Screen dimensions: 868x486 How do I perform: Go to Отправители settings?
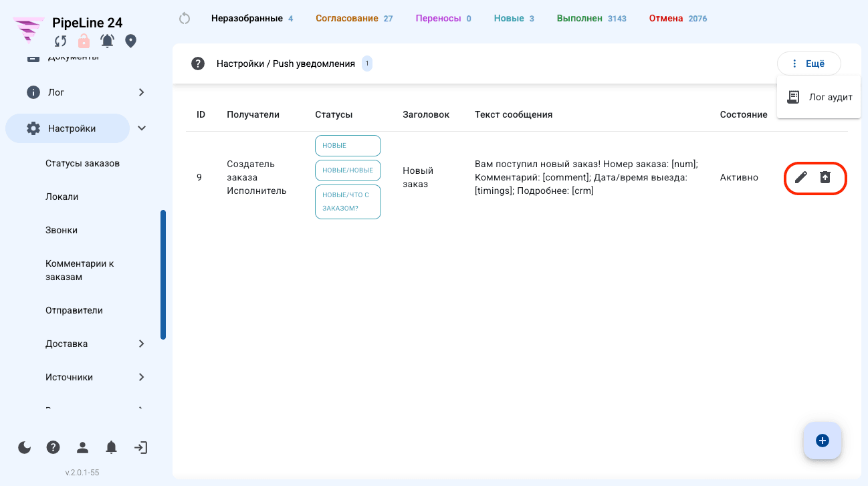[x=74, y=310]
